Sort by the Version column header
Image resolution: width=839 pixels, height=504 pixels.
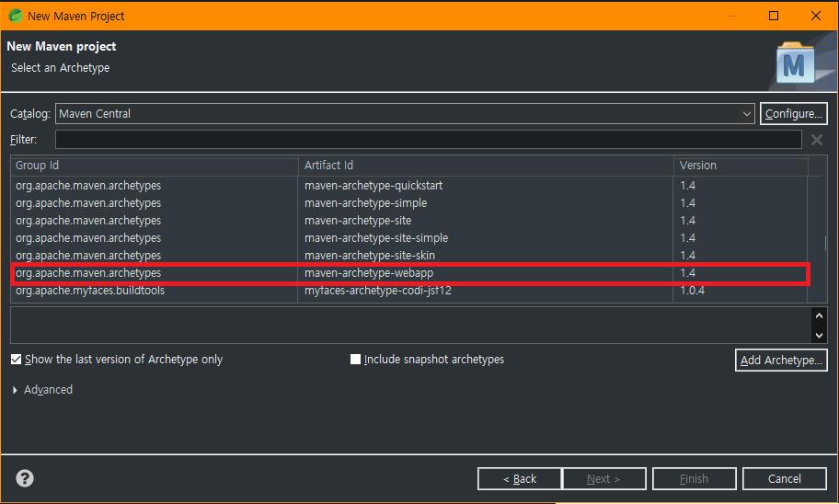pyautogui.click(x=741, y=166)
